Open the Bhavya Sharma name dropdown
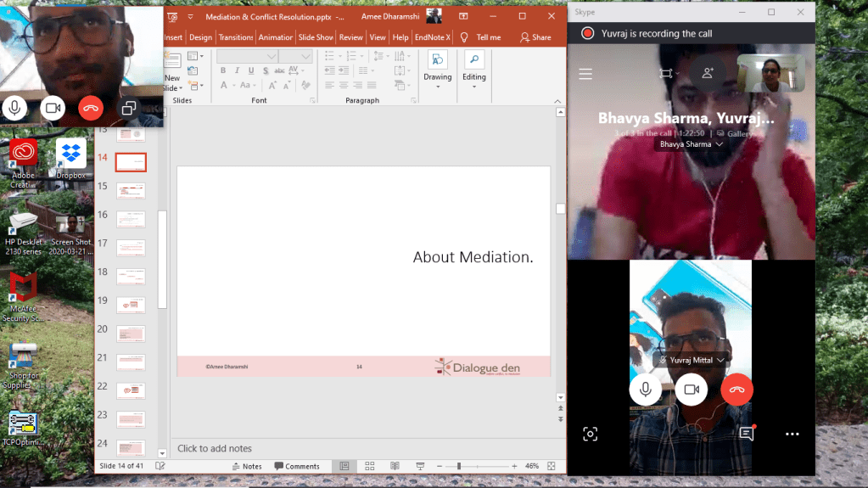 pyautogui.click(x=691, y=144)
